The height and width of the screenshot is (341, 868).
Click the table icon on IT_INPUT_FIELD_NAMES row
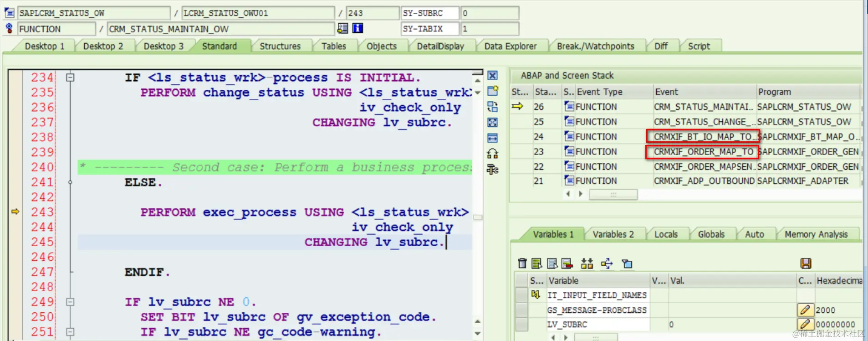click(536, 294)
